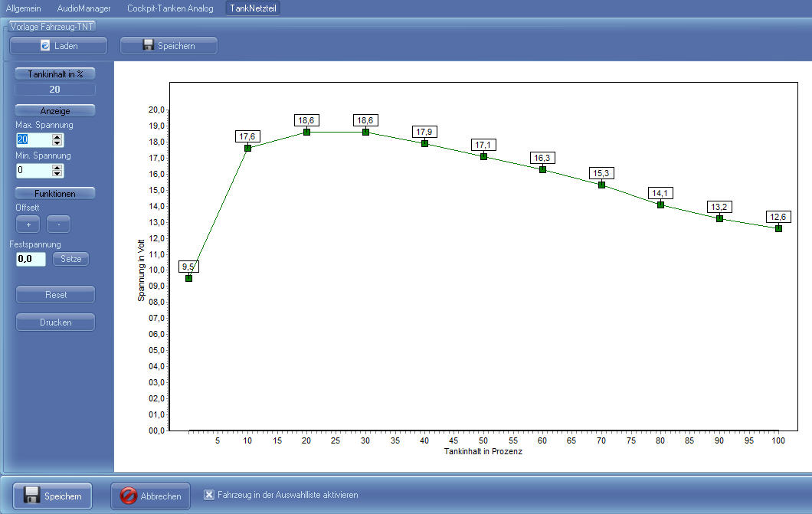Open the AudioManager tab
The width and height of the screenshot is (812, 514).
[83, 8]
